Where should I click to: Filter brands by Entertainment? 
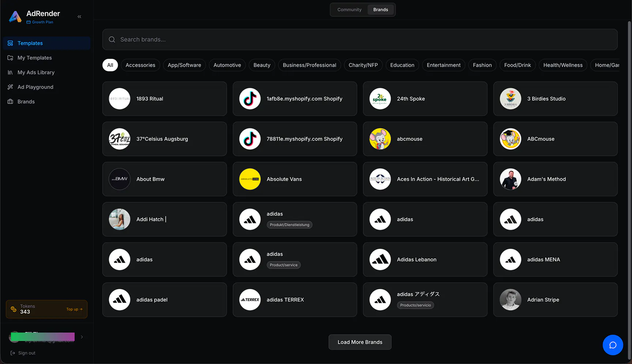444,65
